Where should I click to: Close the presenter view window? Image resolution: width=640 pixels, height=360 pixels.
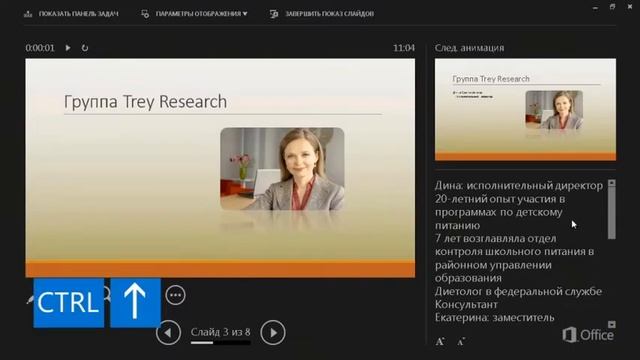(x=630, y=7)
